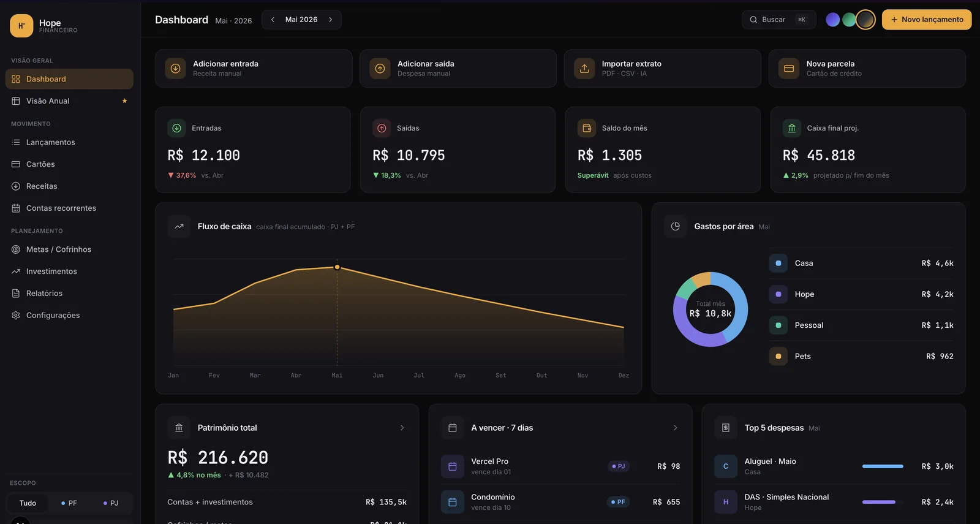Screen dimensions: 980x524
Task: Open the Mai 2026 month picker
Action: pyautogui.click(x=301, y=20)
